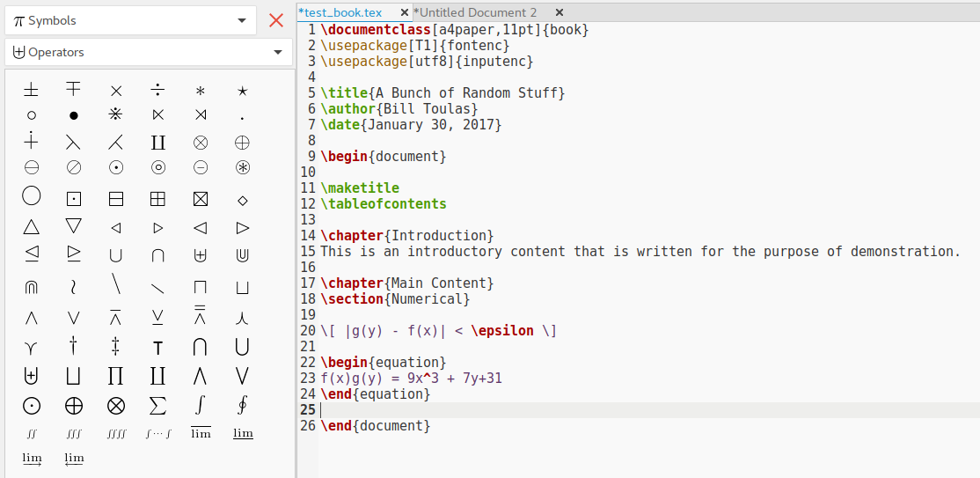Insert the upward triangle symbol
Image resolution: width=980 pixels, height=478 pixels.
[x=31, y=227]
